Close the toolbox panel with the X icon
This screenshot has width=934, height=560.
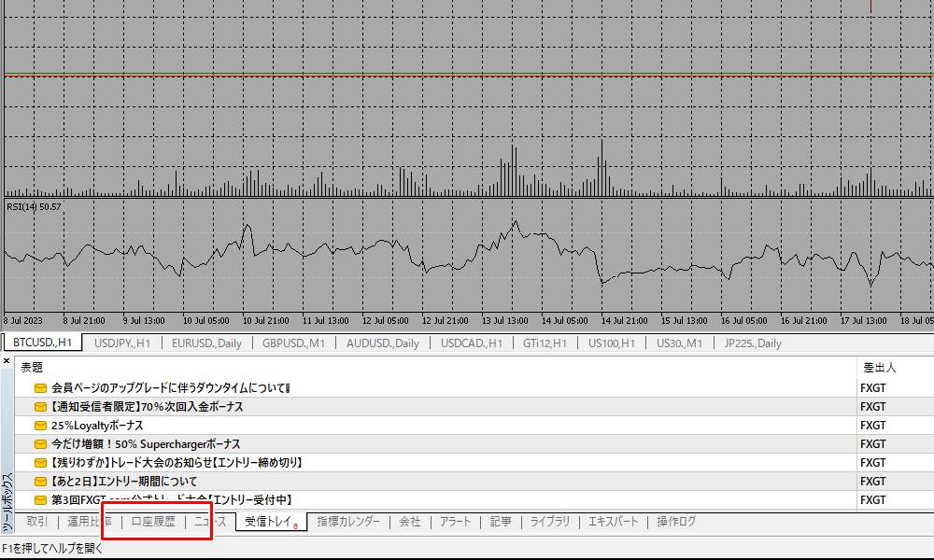tap(7, 360)
